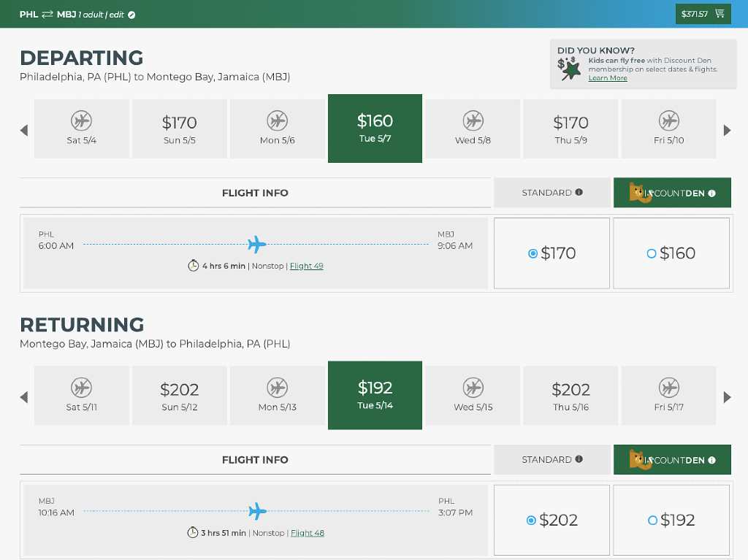Viewport: 748px width, 560px height.
Task: Click the edit pencil icon next to 1 adult
Action: 131,15
